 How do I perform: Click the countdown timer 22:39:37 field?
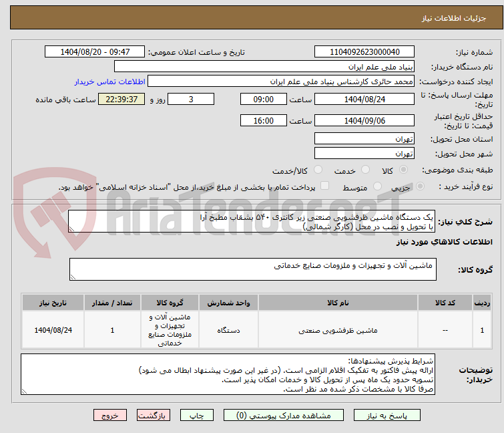pos(121,99)
